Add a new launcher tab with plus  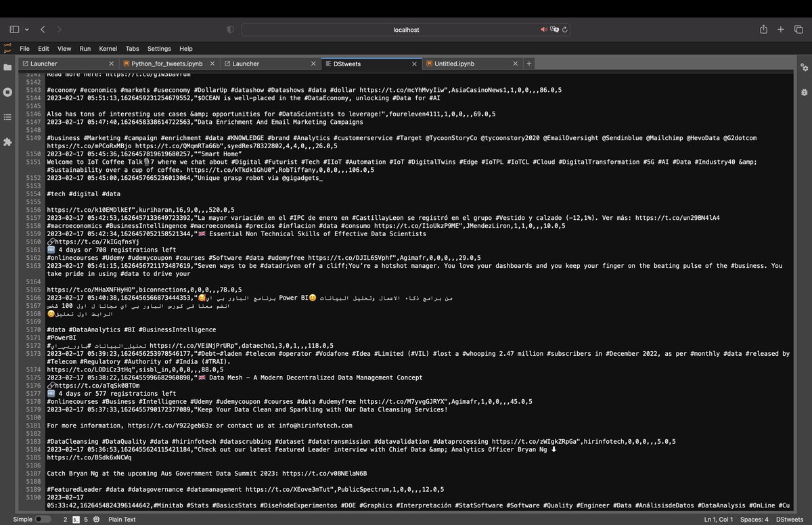(x=529, y=64)
